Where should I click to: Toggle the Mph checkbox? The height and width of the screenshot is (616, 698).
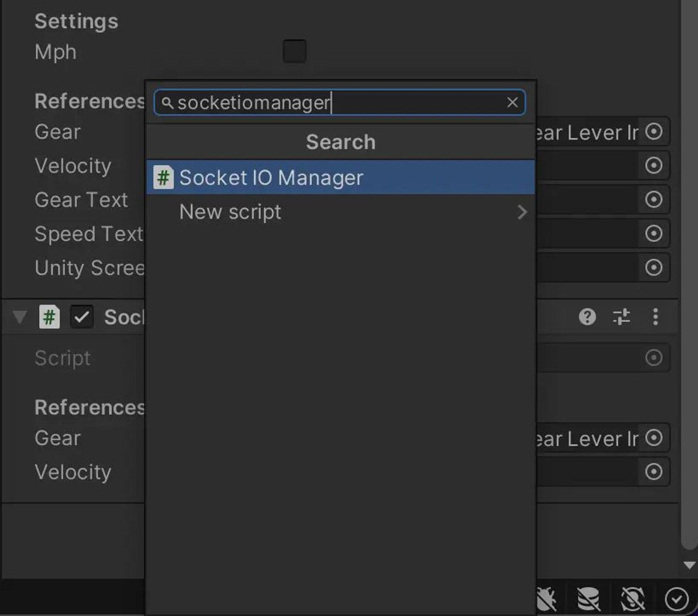click(x=295, y=51)
